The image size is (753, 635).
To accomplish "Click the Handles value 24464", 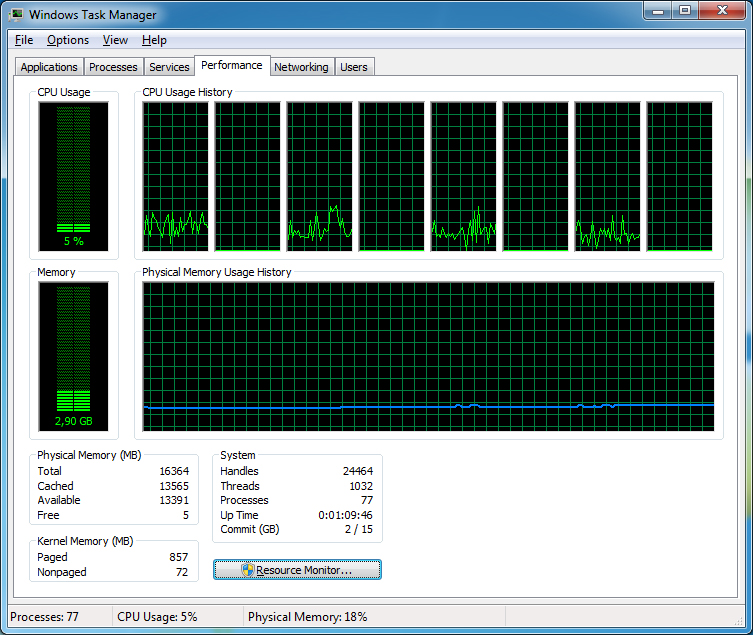I will click(358, 471).
